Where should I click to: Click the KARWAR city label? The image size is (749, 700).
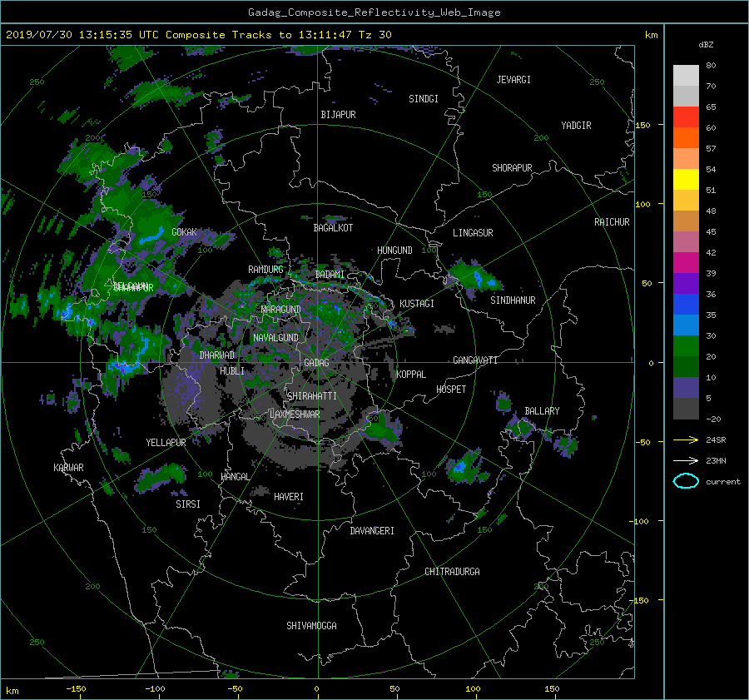coord(68,468)
